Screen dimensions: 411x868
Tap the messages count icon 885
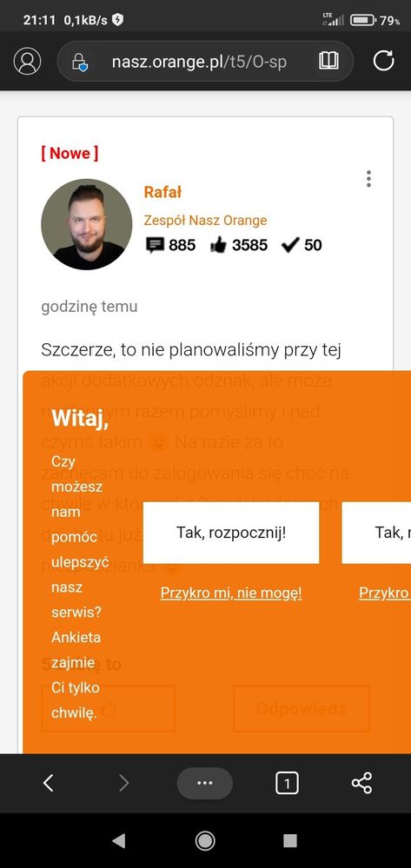[155, 245]
